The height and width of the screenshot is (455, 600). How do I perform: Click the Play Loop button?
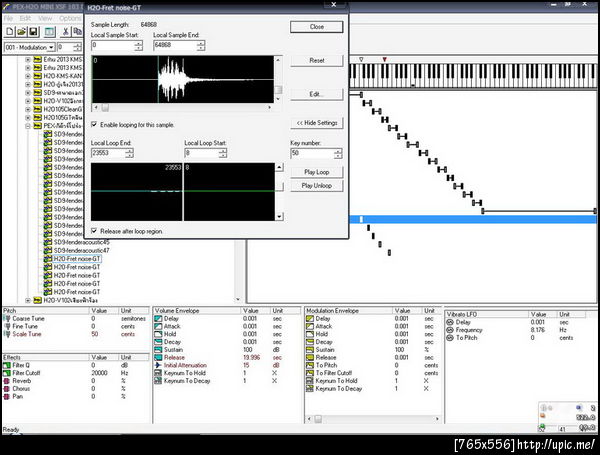pos(316,172)
